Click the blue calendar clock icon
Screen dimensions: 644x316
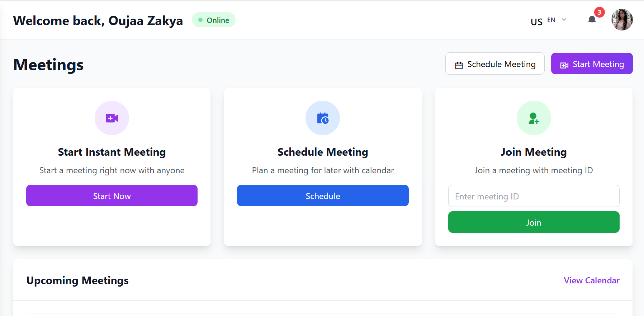point(323,118)
